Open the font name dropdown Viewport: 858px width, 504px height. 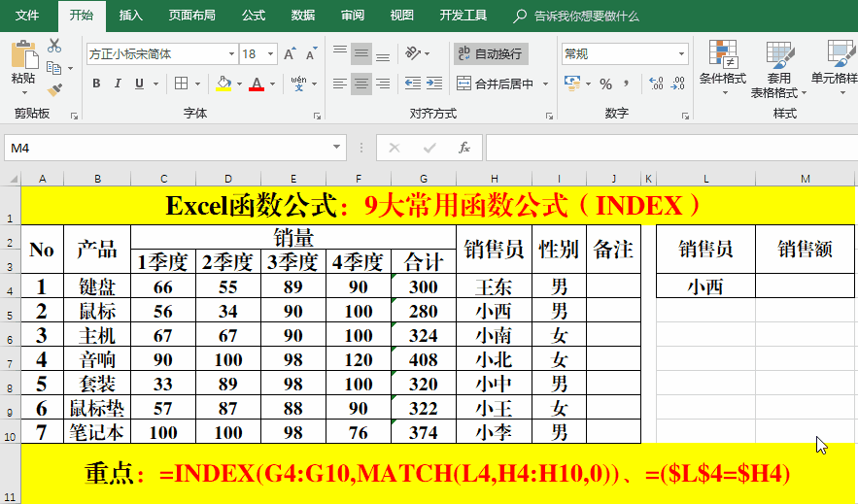(x=231, y=54)
